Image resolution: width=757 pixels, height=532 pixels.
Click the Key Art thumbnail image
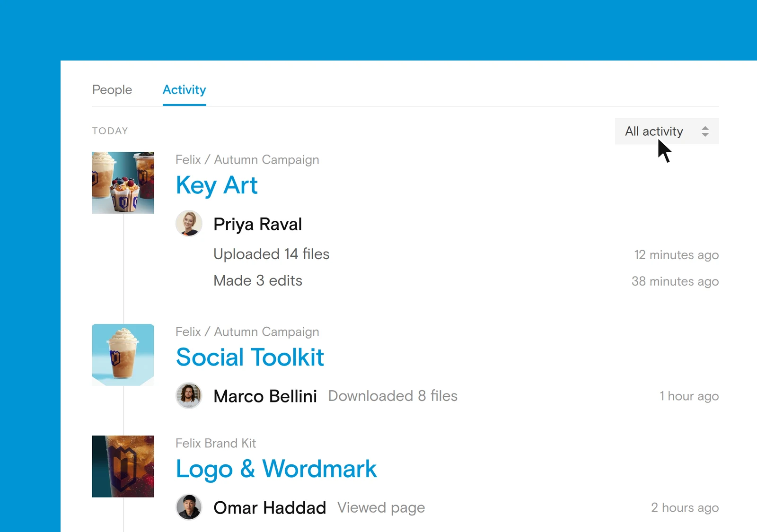[x=123, y=183]
